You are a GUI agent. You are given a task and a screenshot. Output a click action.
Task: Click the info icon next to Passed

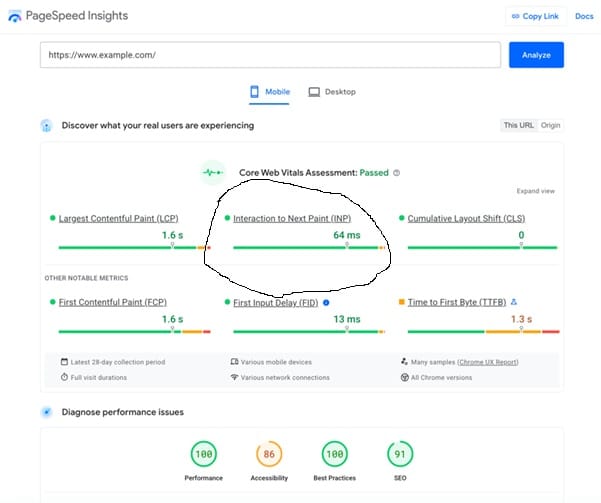pos(397,173)
